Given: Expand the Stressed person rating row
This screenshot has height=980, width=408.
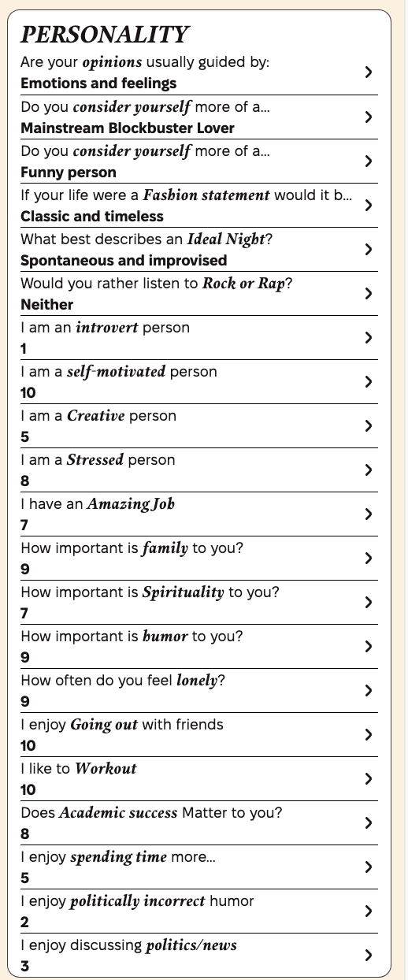Looking at the screenshot, I should pyautogui.click(x=199, y=470).
